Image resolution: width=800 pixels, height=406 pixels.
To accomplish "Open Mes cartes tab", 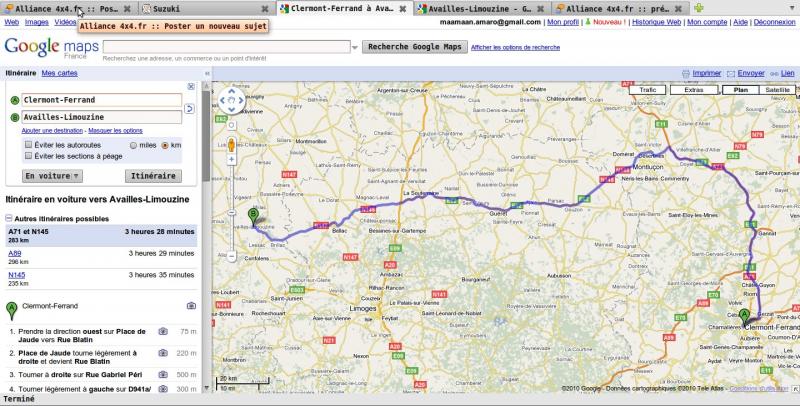I will (60, 73).
